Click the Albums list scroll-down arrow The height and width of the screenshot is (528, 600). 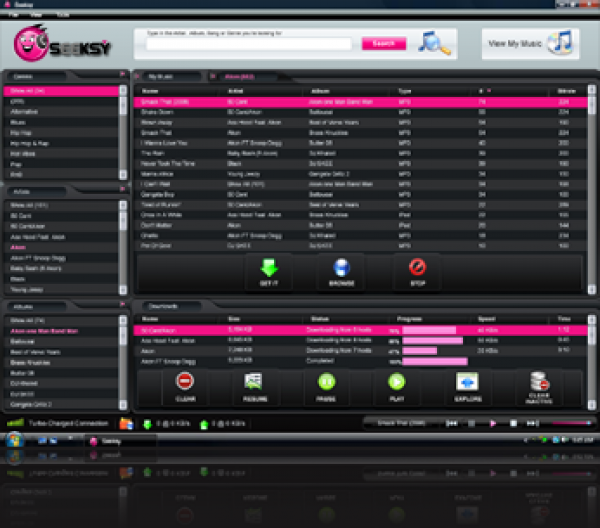(123, 404)
